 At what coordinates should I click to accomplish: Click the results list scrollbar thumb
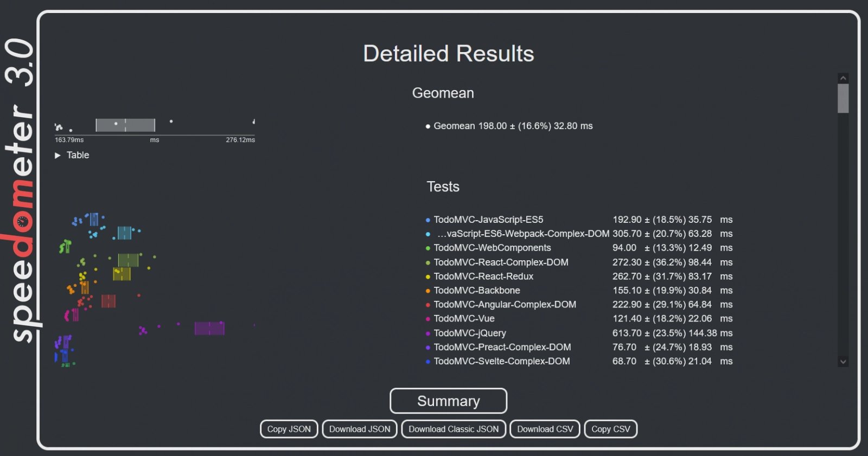coord(843,99)
